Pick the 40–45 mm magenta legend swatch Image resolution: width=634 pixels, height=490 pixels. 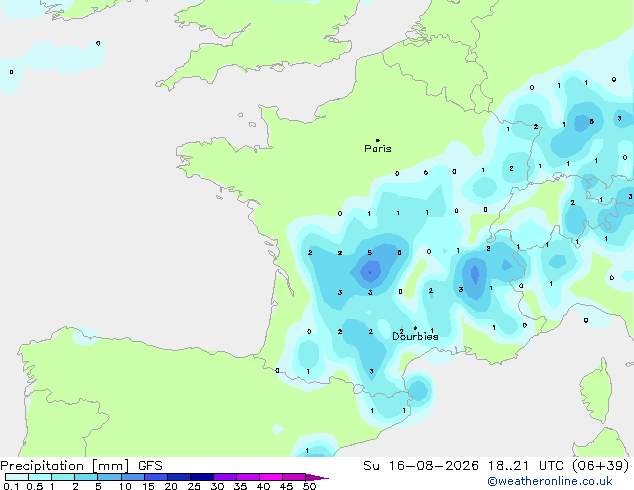271,477
